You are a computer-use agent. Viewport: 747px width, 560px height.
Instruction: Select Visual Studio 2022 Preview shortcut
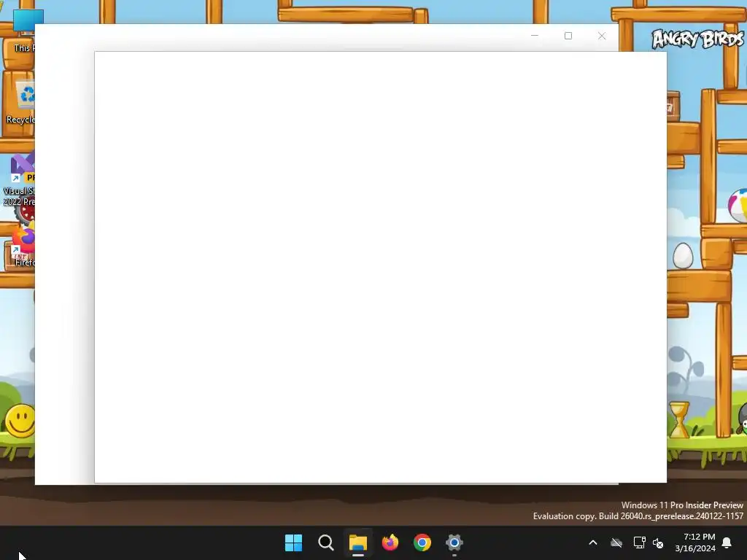click(19, 180)
